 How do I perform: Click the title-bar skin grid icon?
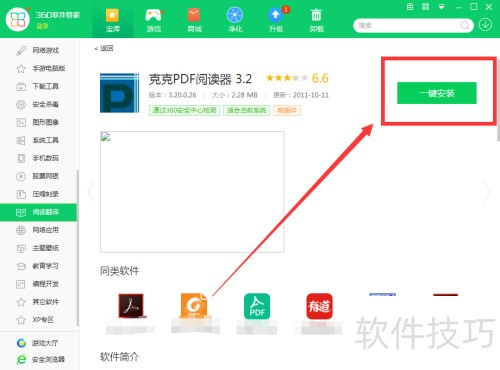[x=410, y=7]
